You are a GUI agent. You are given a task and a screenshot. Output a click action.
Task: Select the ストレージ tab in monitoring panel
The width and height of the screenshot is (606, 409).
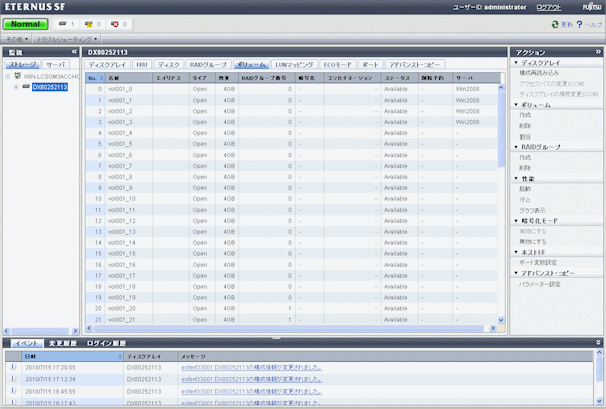click(22, 65)
